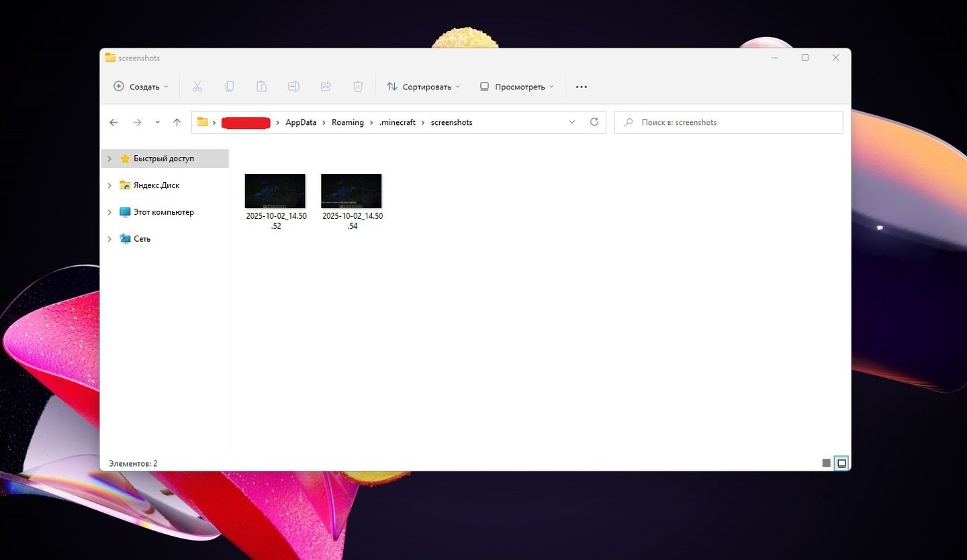Refresh the folder with the reload icon
The image size is (967, 560).
[x=594, y=122]
